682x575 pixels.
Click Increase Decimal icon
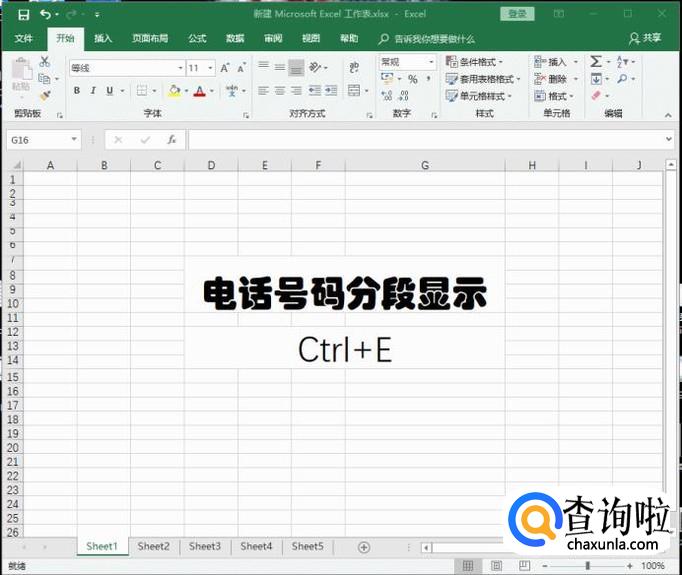tap(386, 95)
